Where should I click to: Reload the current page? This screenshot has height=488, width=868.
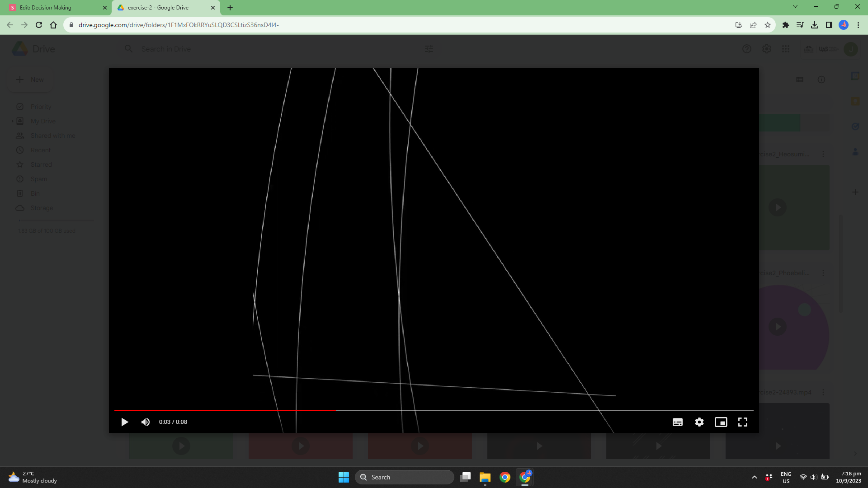point(39,25)
